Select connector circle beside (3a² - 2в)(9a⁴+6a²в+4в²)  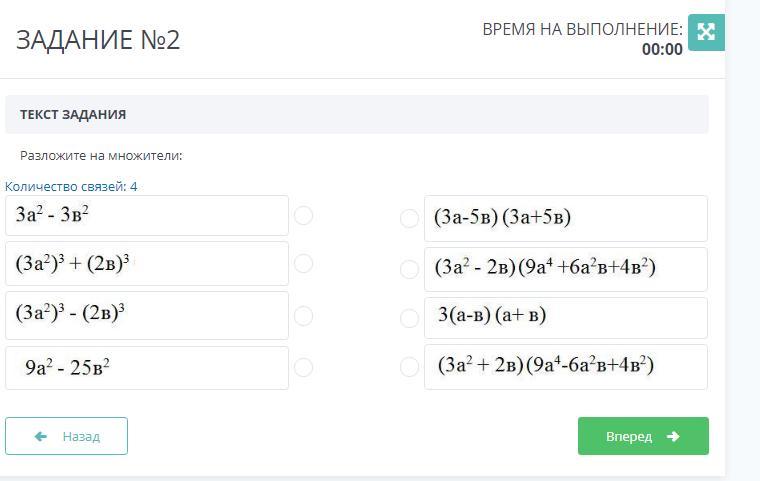(409, 269)
